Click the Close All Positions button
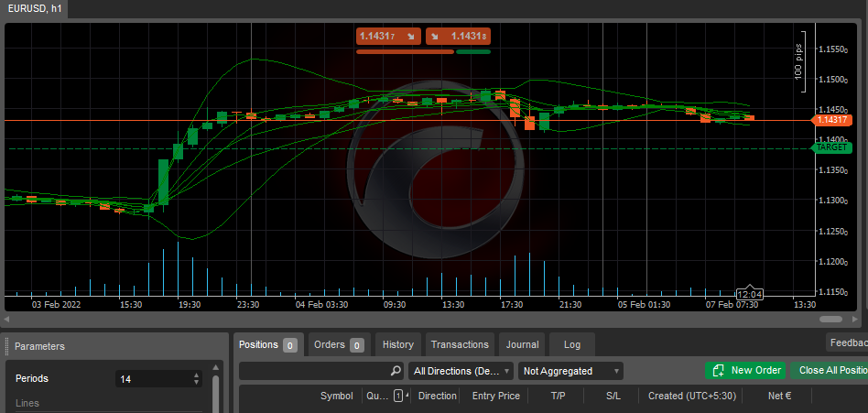The width and height of the screenshot is (868, 413). click(830, 370)
